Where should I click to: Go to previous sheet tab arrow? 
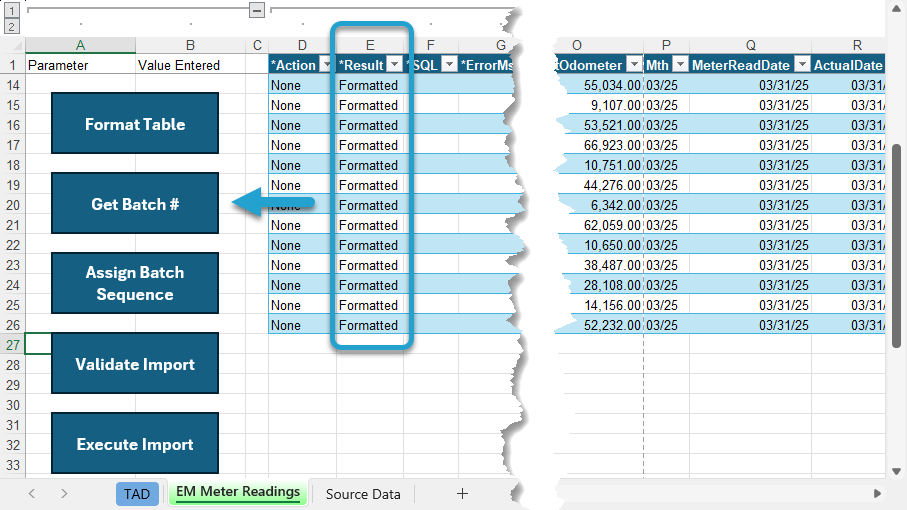32,494
